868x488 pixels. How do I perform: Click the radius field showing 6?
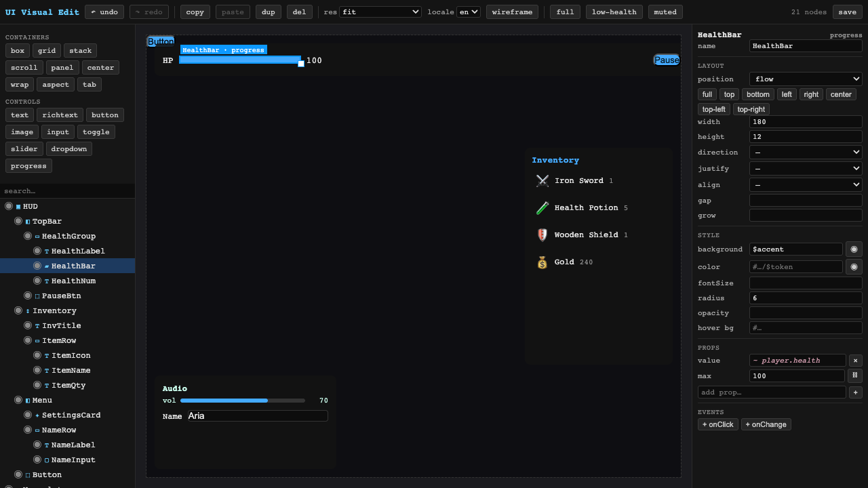(806, 298)
